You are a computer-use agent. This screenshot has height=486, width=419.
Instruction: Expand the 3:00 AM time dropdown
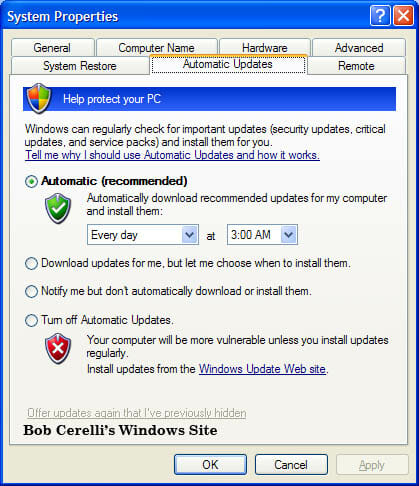tap(262, 235)
